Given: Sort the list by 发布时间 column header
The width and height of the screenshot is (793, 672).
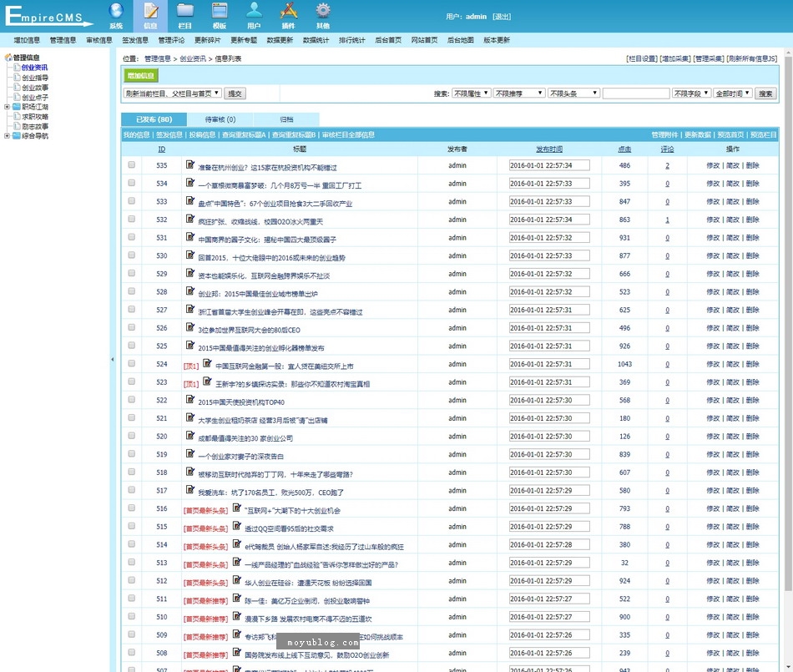Looking at the screenshot, I should coord(549,149).
